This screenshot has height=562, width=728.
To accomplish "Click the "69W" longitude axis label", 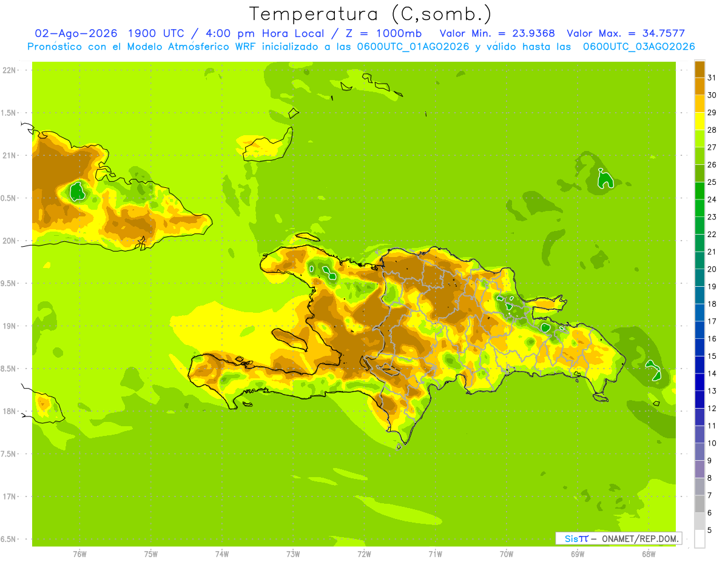I will [x=578, y=554].
